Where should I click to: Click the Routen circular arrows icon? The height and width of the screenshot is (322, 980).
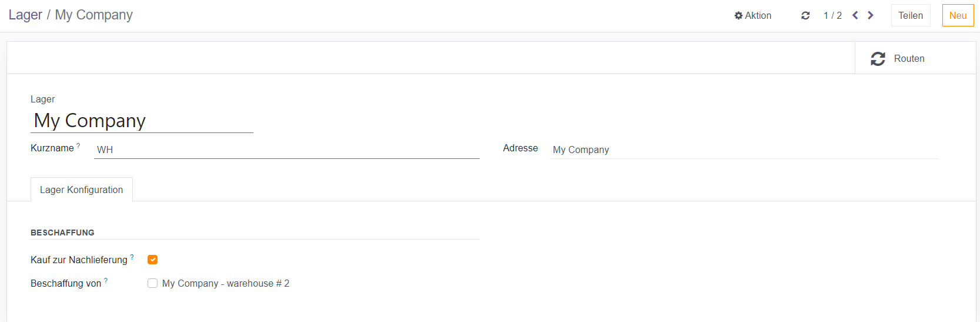[878, 59]
